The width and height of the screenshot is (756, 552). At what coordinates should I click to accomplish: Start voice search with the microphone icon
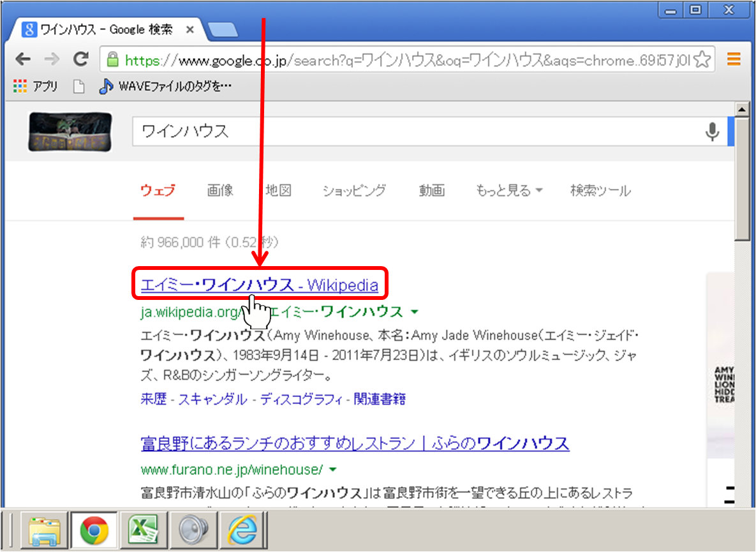[712, 131]
